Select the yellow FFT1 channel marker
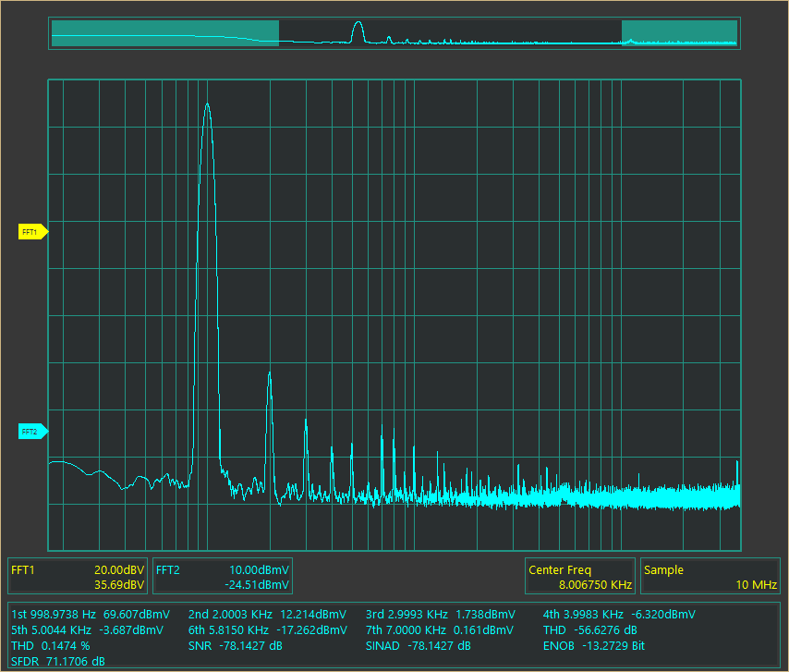The height and width of the screenshot is (672, 789). (x=33, y=232)
